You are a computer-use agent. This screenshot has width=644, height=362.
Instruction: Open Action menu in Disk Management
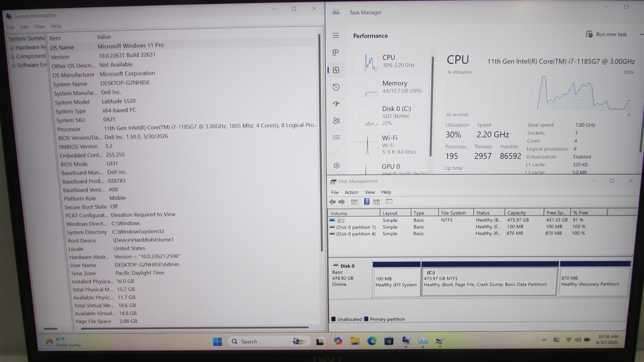tap(351, 192)
